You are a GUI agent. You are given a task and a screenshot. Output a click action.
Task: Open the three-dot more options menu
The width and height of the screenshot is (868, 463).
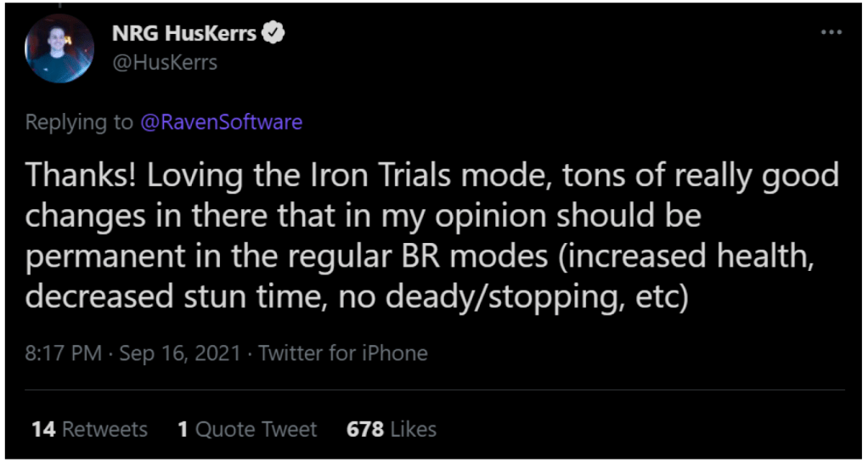point(831,32)
